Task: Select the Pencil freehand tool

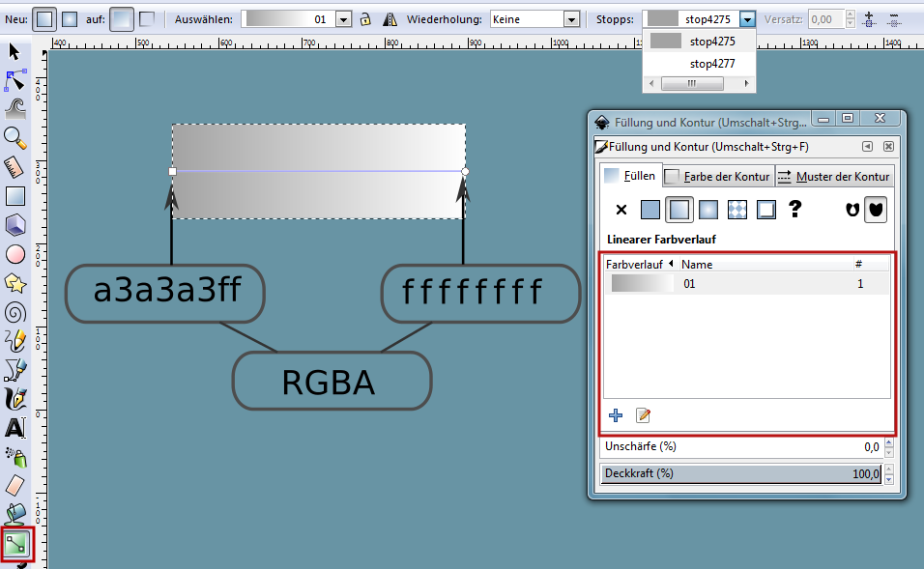Action: pyautogui.click(x=14, y=341)
